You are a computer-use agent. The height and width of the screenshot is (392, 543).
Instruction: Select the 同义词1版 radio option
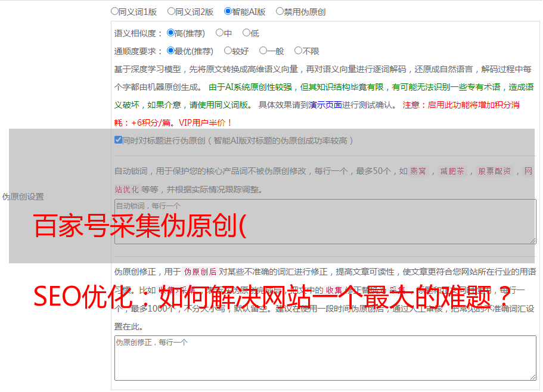click(x=114, y=11)
